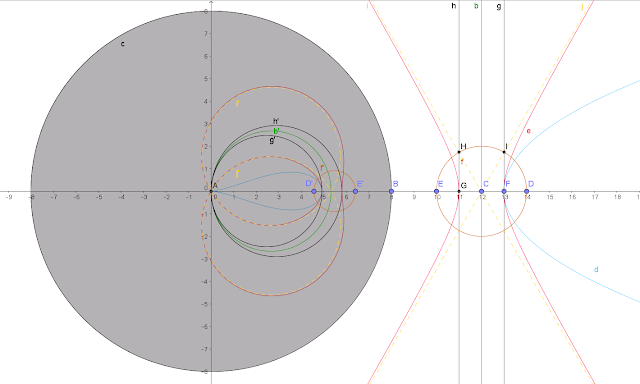Select blue point B on the large circle
Image resolution: width=640 pixels, height=384 pixels.
[391, 191]
